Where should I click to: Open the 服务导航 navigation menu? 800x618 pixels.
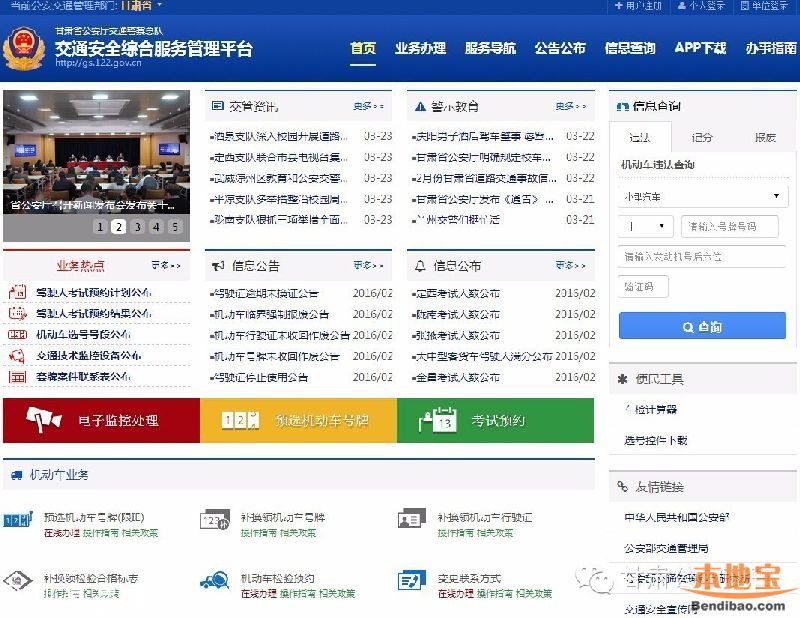(x=490, y=48)
